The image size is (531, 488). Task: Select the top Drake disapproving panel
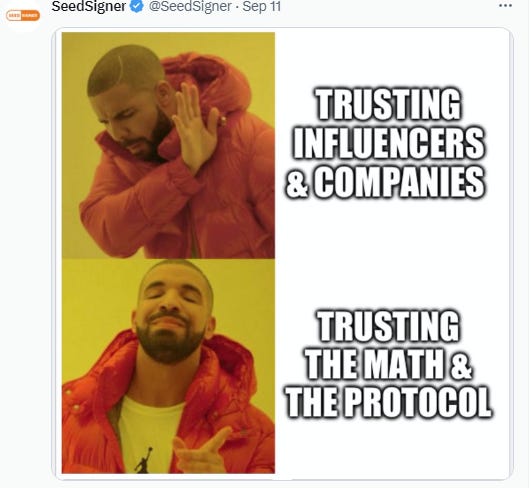pyautogui.click(x=168, y=146)
